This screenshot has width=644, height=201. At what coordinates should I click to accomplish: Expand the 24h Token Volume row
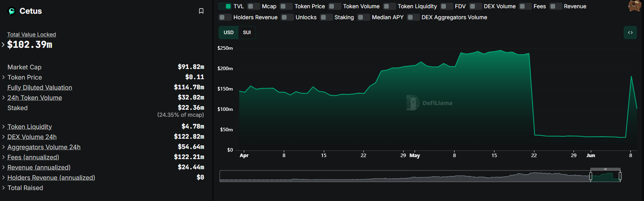[x=3, y=98]
